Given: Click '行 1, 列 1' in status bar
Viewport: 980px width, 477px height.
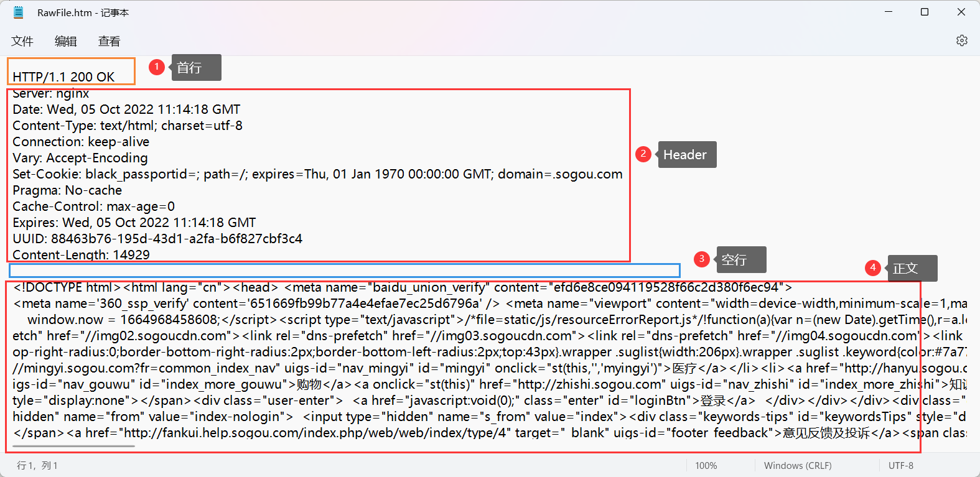Looking at the screenshot, I should 37,465.
